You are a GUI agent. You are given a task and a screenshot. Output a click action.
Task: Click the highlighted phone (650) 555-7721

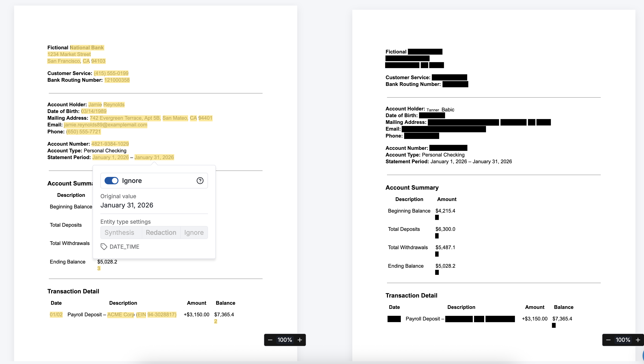click(83, 132)
